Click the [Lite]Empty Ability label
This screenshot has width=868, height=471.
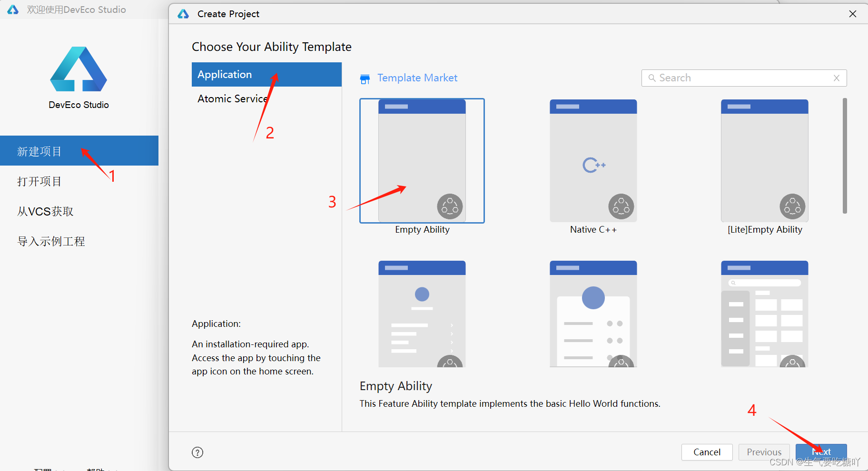pyautogui.click(x=765, y=230)
